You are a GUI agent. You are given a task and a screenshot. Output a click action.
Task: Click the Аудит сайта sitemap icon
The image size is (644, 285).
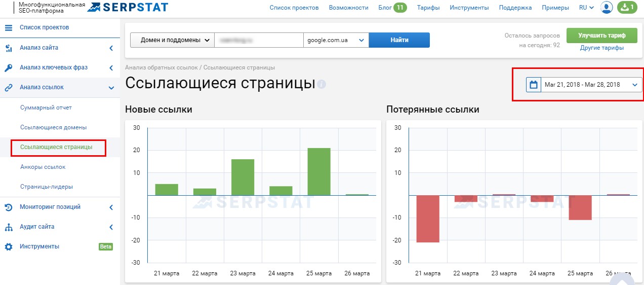[x=8, y=227]
